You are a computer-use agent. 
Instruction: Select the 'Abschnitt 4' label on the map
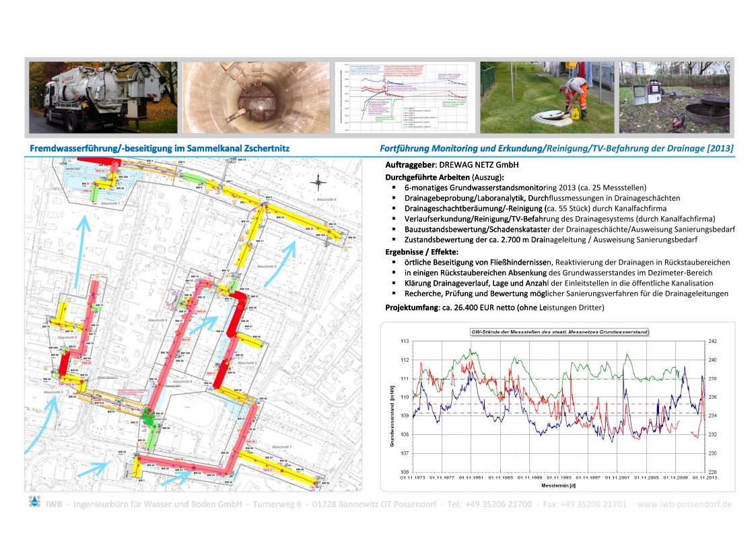point(325,200)
